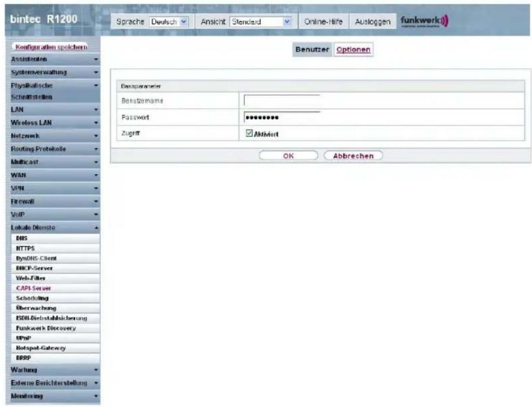Viewport: 532px width, 407px height.
Task: Click Konfiguration speichern link
Action: pos(51,47)
